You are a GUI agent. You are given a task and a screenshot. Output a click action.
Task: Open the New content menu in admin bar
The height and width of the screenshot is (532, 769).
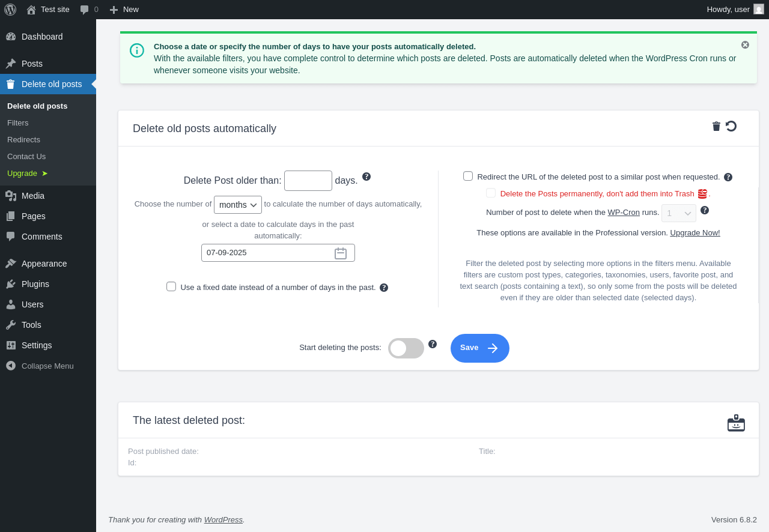click(124, 10)
